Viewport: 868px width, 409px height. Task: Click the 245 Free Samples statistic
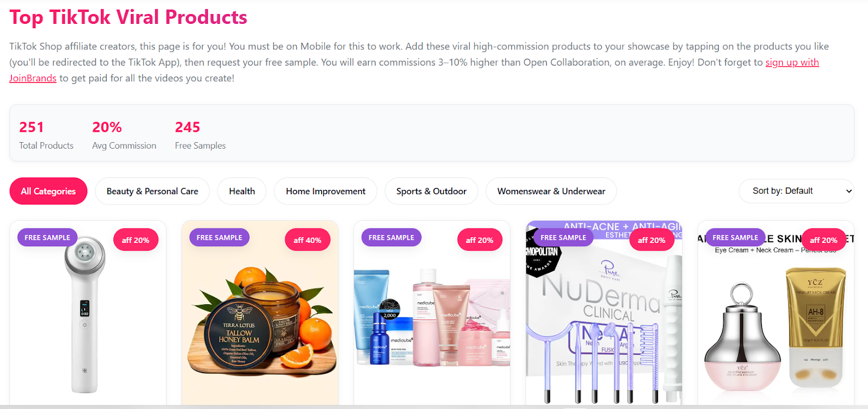pos(200,135)
